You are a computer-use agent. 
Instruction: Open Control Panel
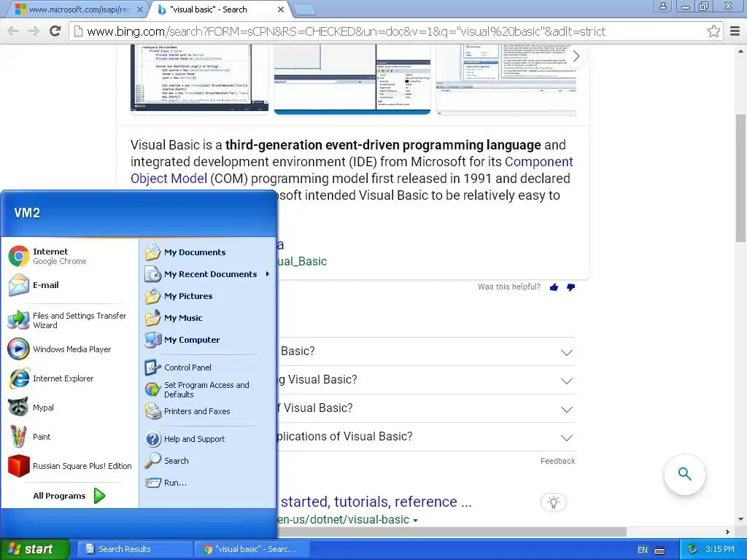[x=178, y=367]
